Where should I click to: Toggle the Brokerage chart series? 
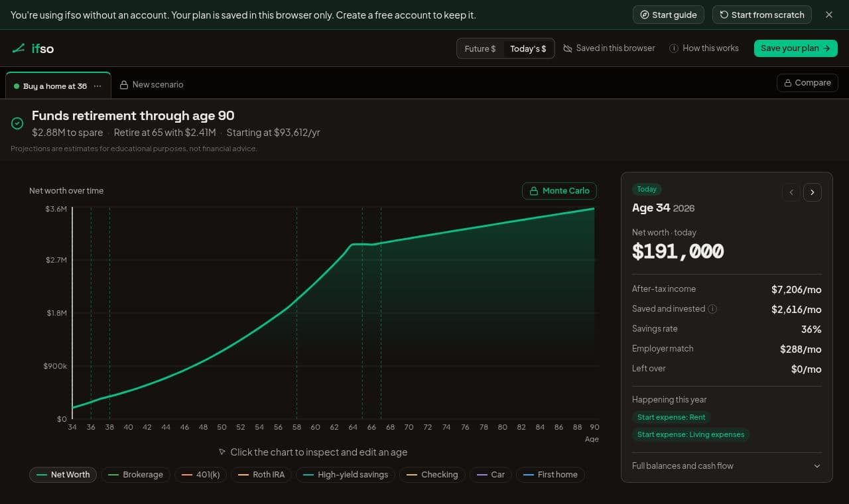[x=136, y=475]
